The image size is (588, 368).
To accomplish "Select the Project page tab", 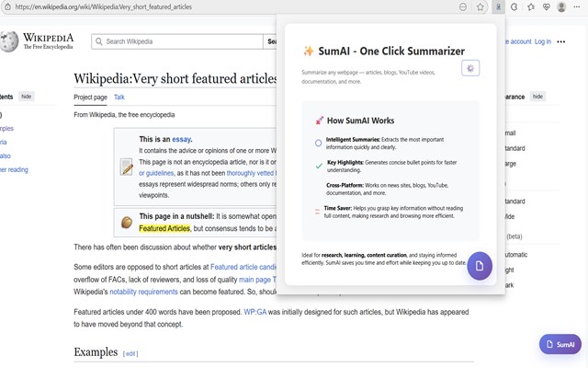I will [x=90, y=97].
